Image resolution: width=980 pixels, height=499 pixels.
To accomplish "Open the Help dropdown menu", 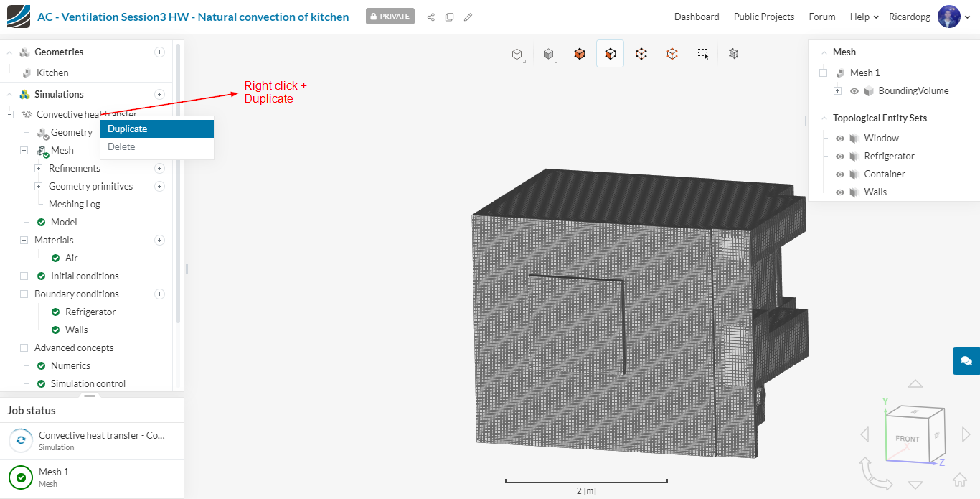I will pyautogui.click(x=864, y=17).
